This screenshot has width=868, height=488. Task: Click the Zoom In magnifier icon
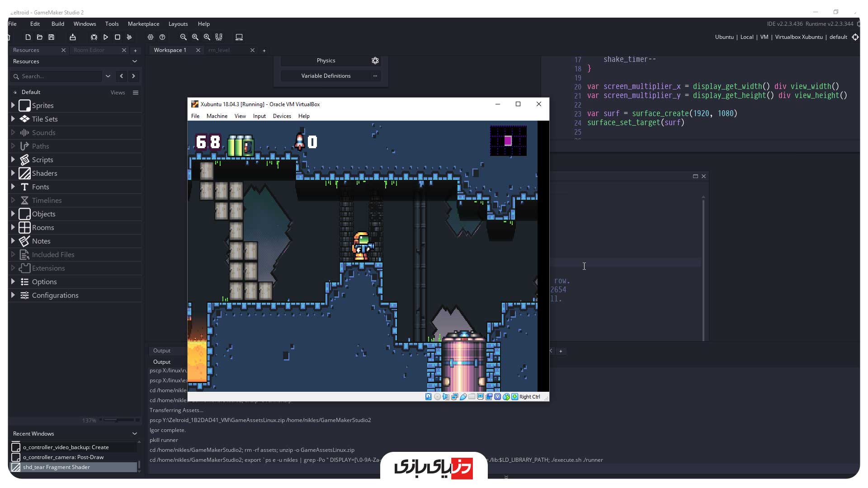coord(207,37)
